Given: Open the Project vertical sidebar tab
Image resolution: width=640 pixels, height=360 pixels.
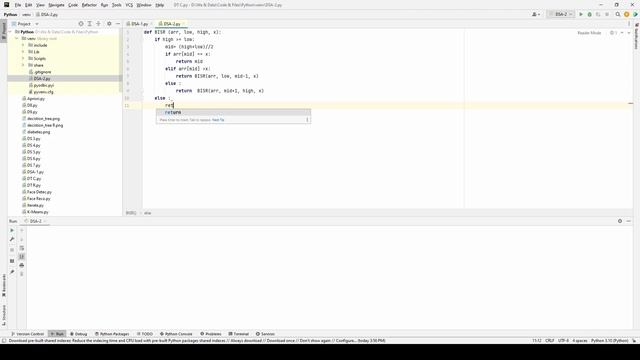Looking at the screenshot, I should click(x=4, y=31).
